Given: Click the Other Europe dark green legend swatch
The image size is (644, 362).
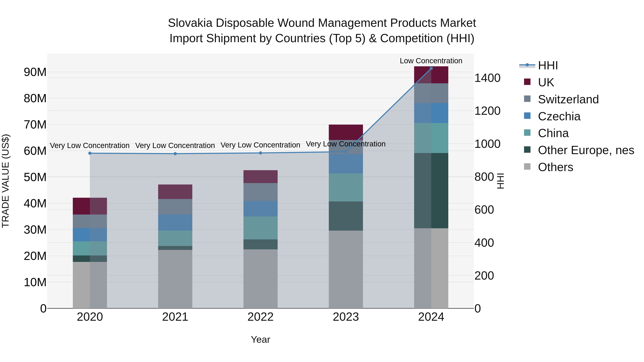Looking at the screenshot, I should 527,150.
